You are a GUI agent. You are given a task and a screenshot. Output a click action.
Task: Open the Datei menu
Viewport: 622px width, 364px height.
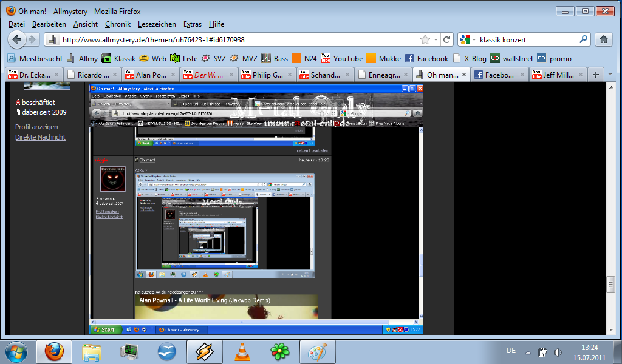tap(16, 24)
